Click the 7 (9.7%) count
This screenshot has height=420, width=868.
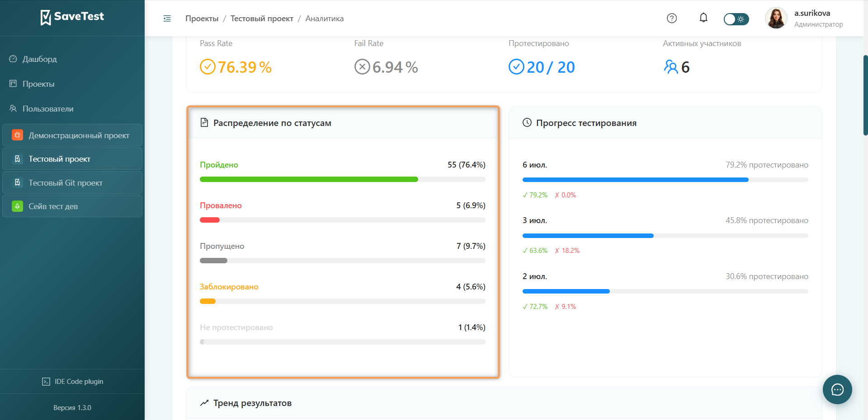(471, 246)
